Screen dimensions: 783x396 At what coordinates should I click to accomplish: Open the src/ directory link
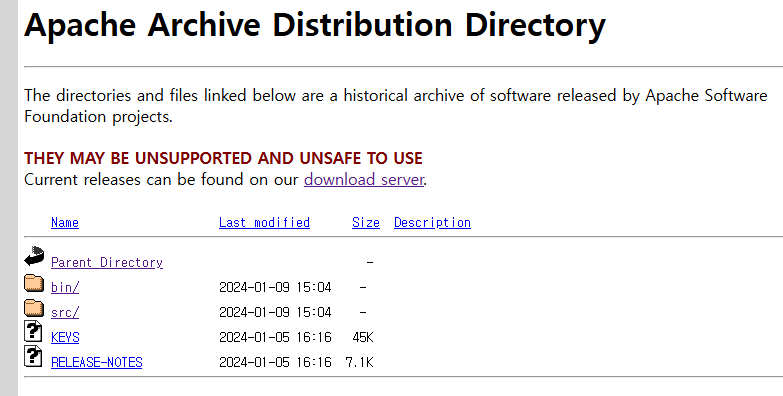pos(65,312)
